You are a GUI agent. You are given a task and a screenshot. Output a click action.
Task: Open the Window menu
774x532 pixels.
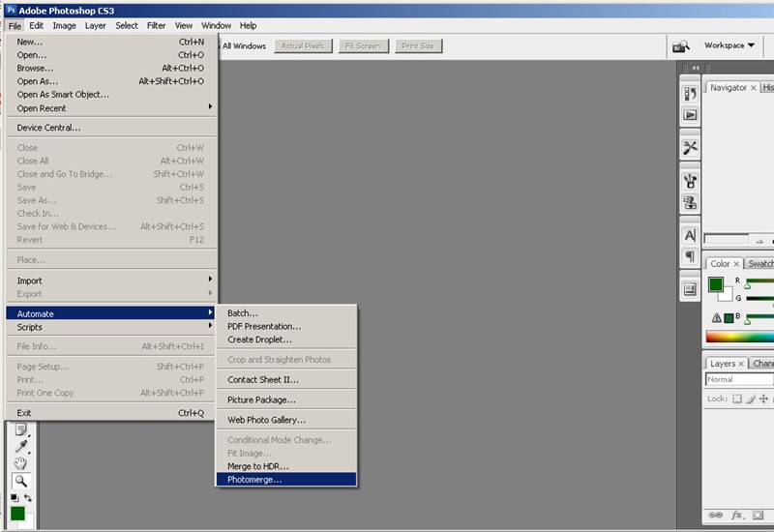click(x=216, y=26)
